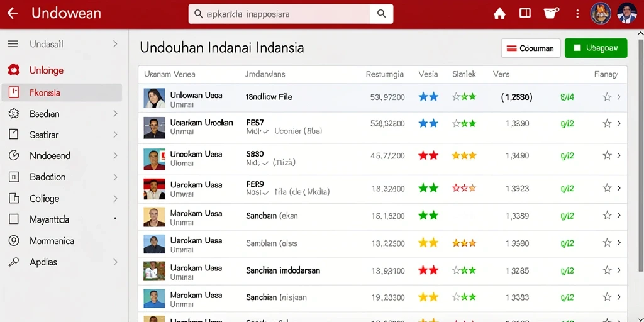Select the Bsedian gear icon
This screenshot has height=322, width=644.
[x=14, y=114]
